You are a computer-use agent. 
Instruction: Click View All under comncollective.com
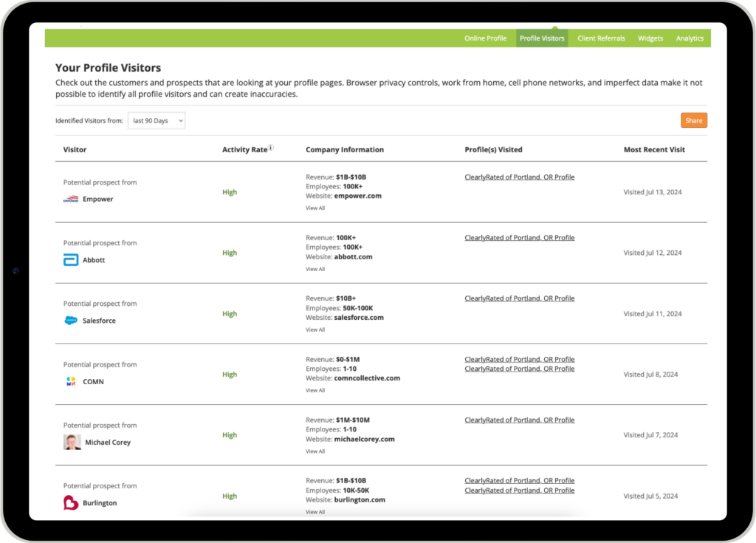click(315, 391)
